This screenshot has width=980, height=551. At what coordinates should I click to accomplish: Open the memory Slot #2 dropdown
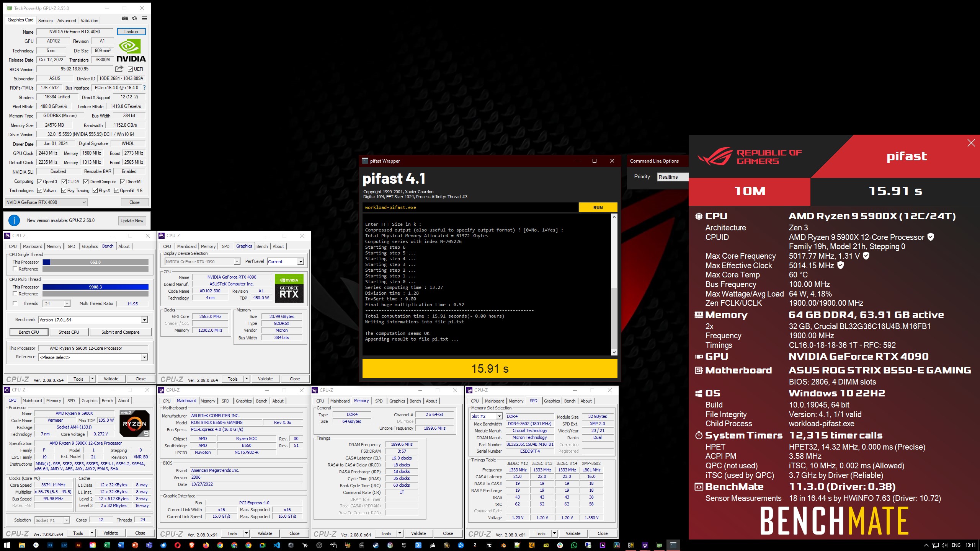tap(486, 416)
